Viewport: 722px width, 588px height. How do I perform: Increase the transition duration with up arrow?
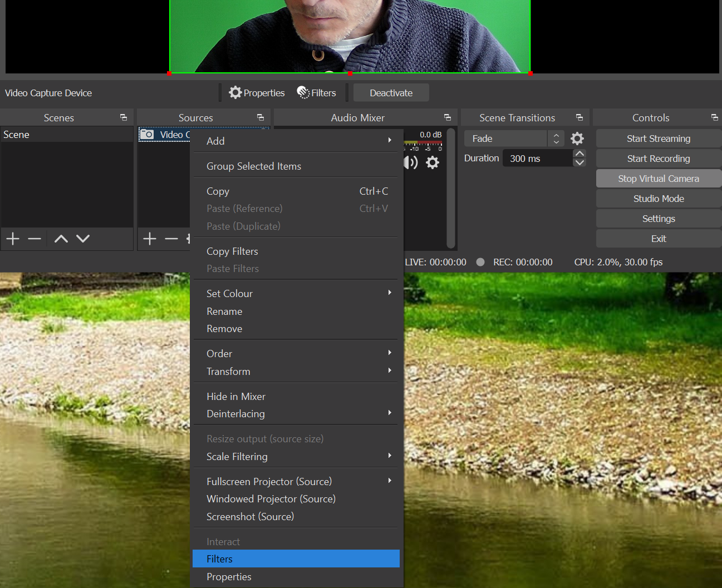tap(579, 154)
